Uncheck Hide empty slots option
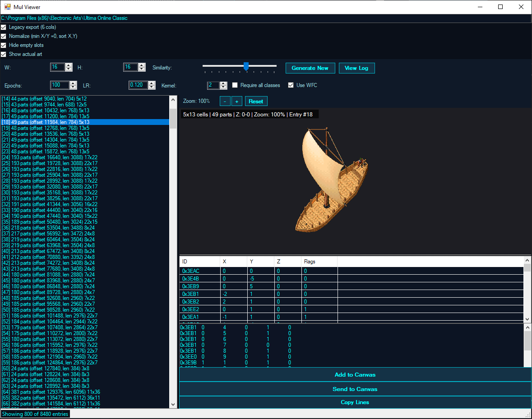The image size is (532, 419). pyautogui.click(x=4, y=45)
